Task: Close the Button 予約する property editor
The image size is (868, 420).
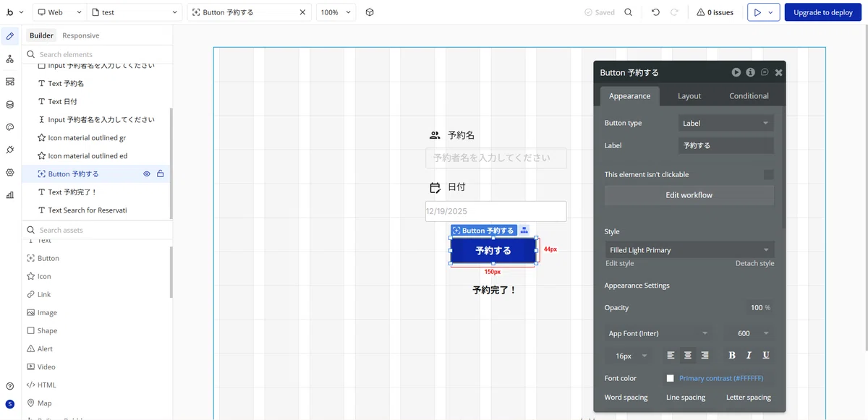Action: pyautogui.click(x=778, y=72)
